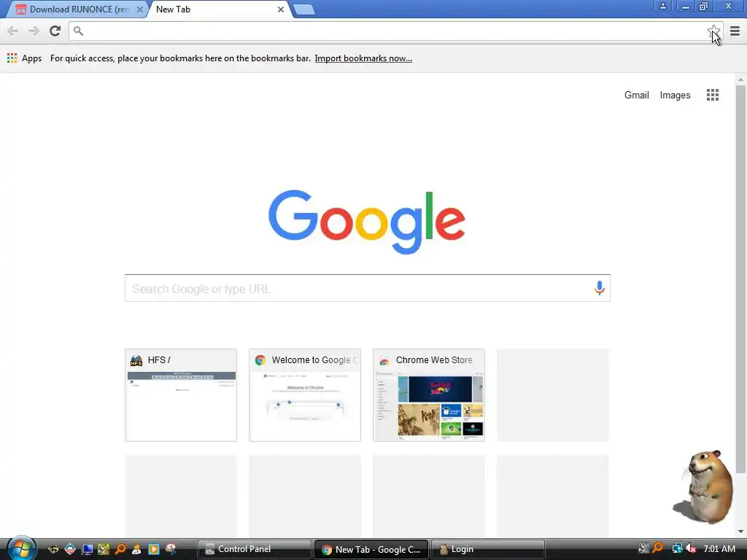Click the page scrollbar up arrow
747x560 pixels.
(740, 79)
